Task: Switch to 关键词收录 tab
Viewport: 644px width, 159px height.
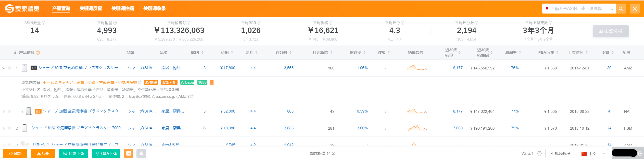Action: 155,8
